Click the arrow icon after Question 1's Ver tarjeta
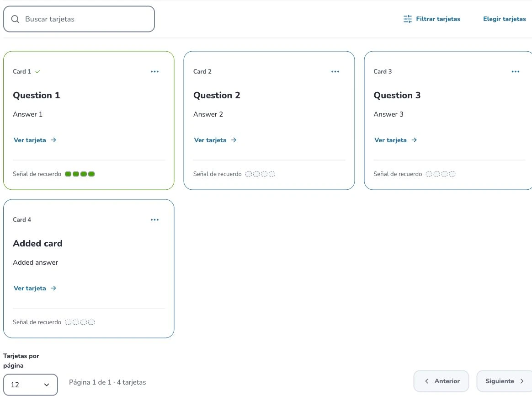Viewport: 532px width, 396px height. [x=53, y=140]
